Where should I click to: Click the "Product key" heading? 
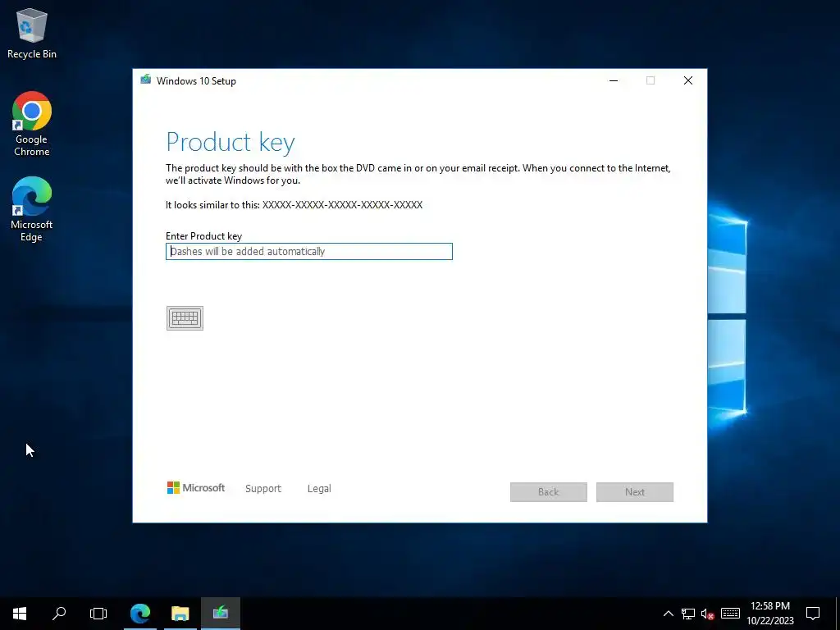point(231,143)
